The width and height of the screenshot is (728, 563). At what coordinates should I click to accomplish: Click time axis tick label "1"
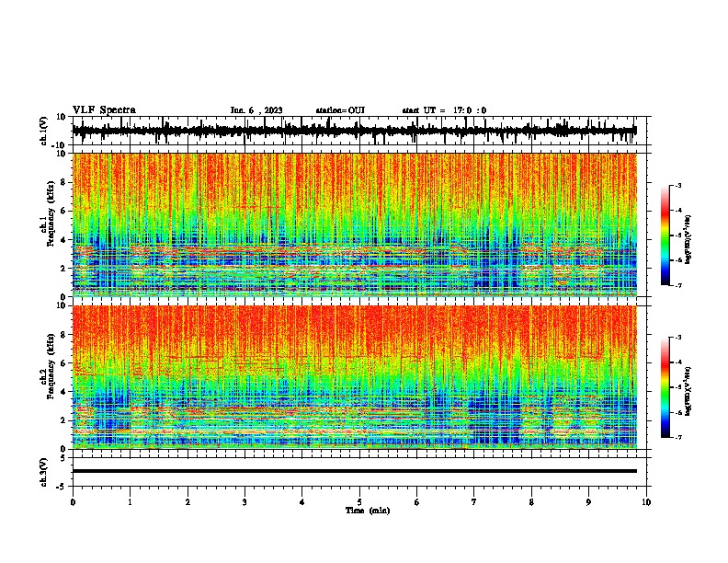130,502
